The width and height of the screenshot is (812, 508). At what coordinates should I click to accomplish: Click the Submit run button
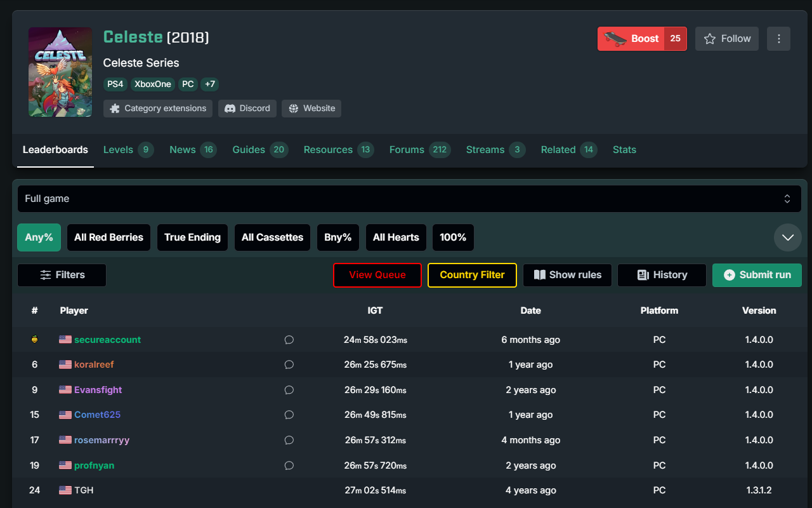coord(757,275)
